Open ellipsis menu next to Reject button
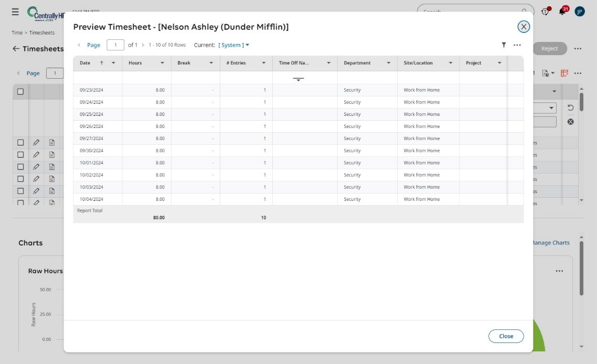597x364 pixels. (578, 49)
